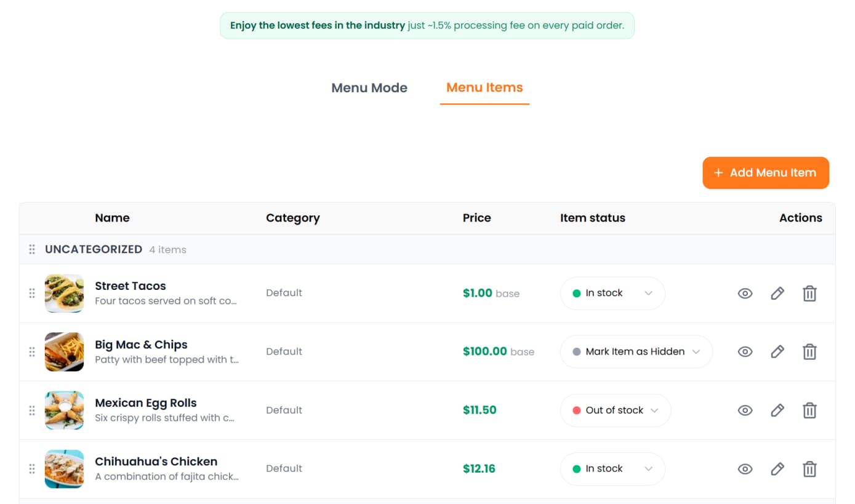This screenshot has height=504, width=855.
Task: Edit the Mexican Egg Rolls item
Action: click(777, 410)
